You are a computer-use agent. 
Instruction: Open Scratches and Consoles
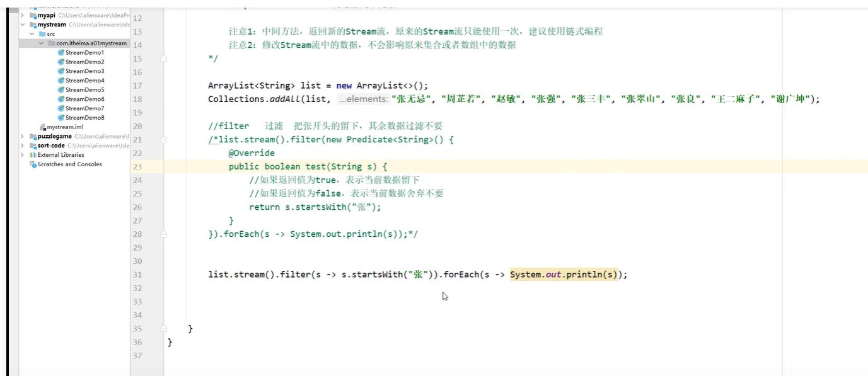coord(66,164)
